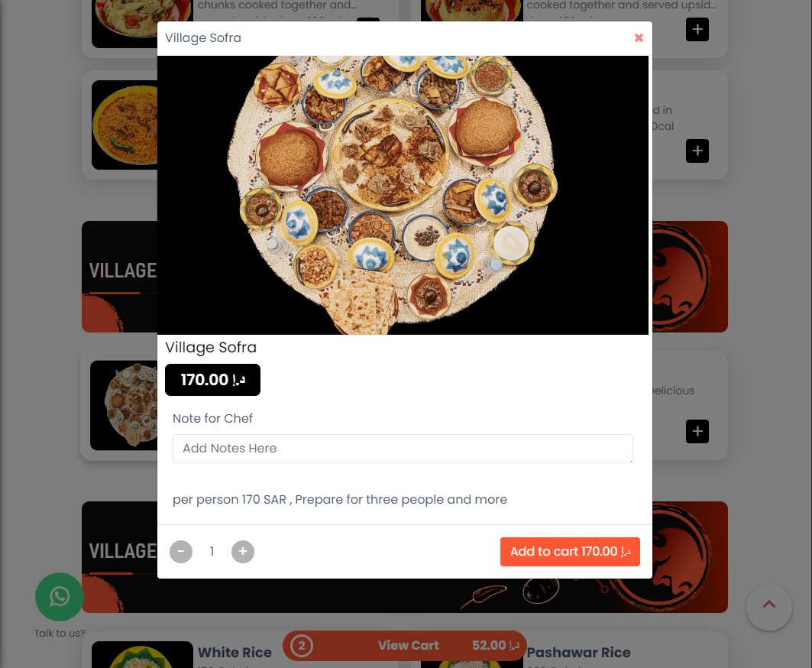This screenshot has height=668, width=812.
Task: Open the View Cart bar
Action: coord(404,645)
